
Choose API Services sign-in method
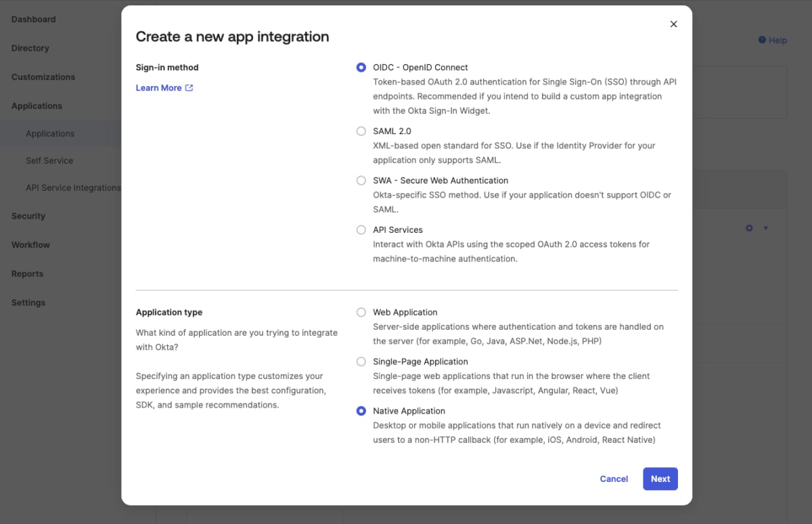point(361,230)
